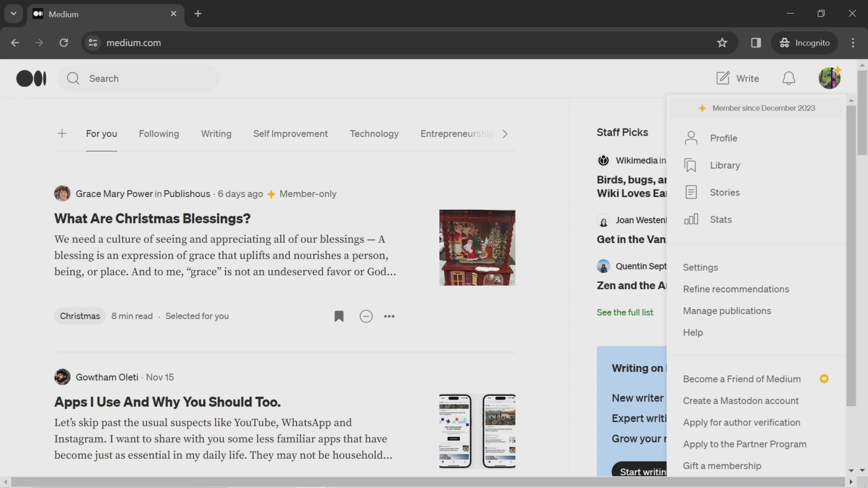
Task: Open notifications bell
Action: pyautogui.click(x=788, y=78)
